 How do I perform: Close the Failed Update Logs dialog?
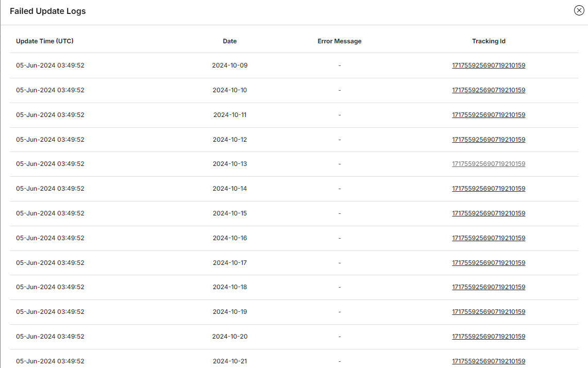click(x=579, y=11)
